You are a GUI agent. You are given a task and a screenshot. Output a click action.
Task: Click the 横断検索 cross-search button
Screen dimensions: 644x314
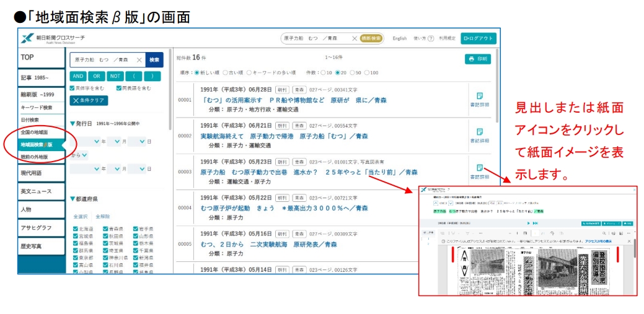click(371, 38)
